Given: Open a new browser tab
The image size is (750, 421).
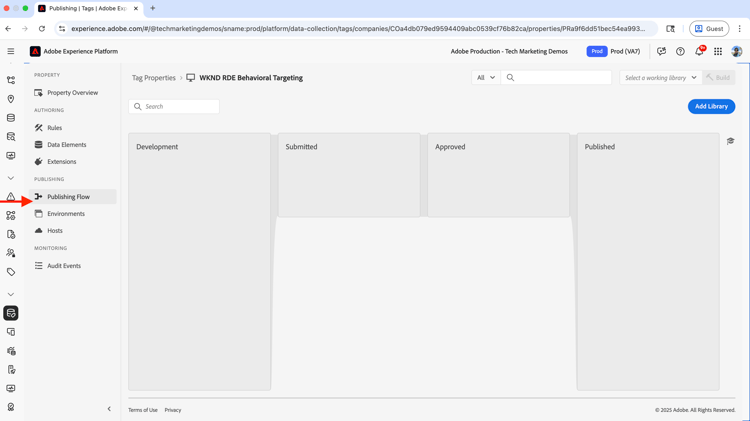Looking at the screenshot, I should (x=153, y=8).
